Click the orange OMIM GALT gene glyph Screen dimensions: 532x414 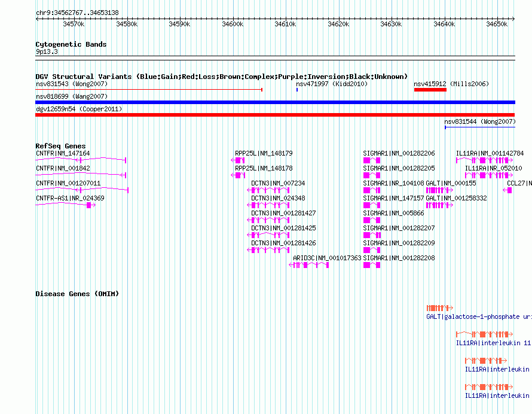tap(440, 308)
